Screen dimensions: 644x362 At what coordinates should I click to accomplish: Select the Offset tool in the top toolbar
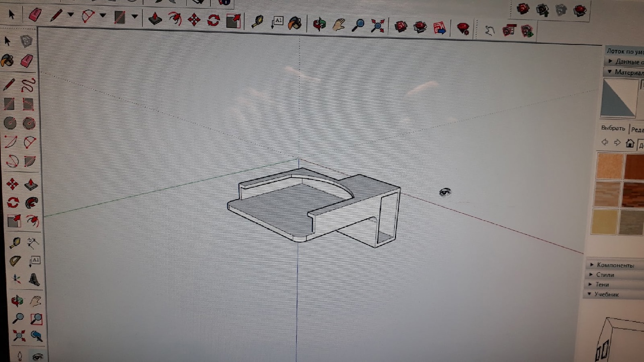click(x=175, y=20)
